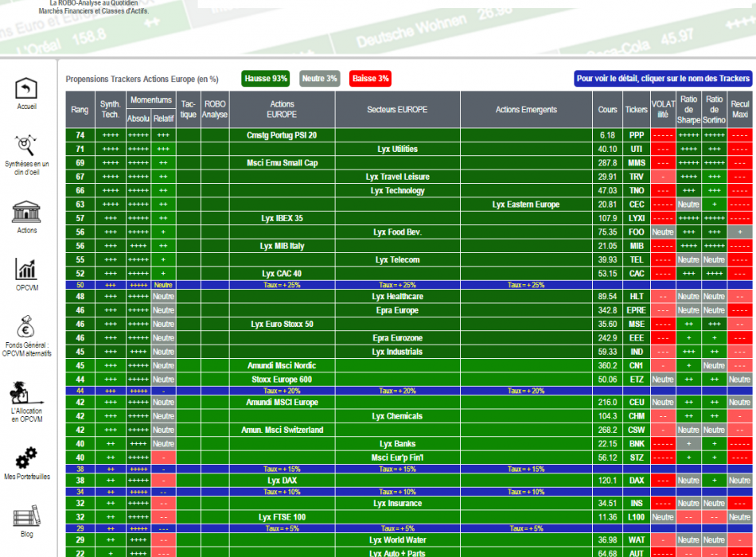Screen dimensions: 756x557
Task: Click the 287.8 price cell
Action: [x=607, y=163]
